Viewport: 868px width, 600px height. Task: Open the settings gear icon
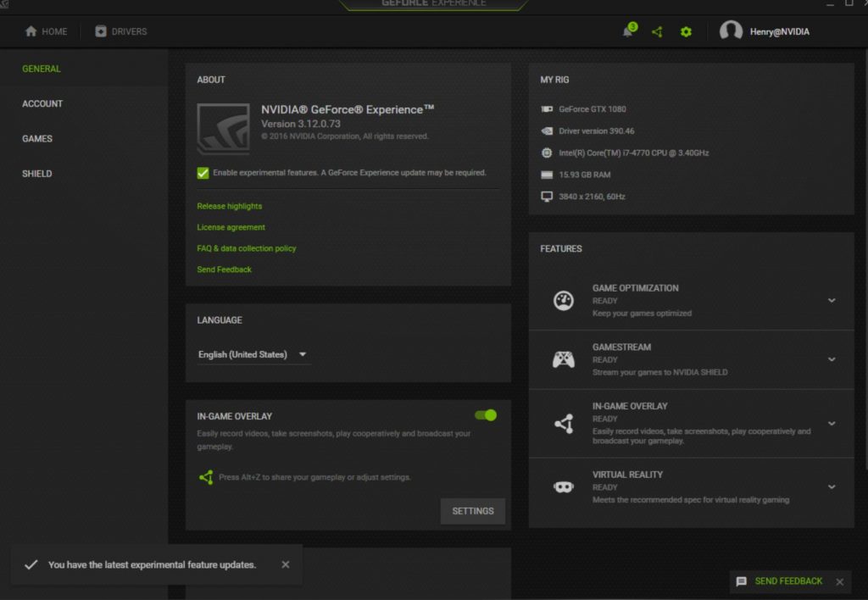(686, 31)
